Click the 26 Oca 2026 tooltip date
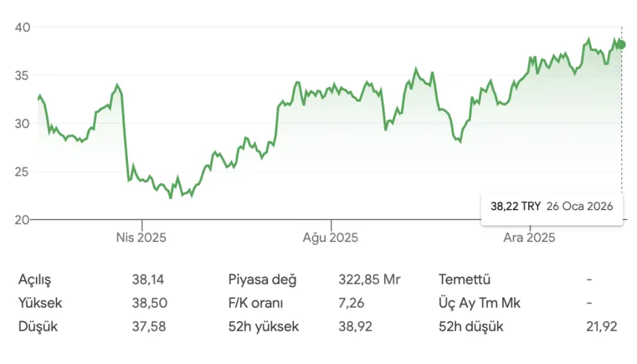The width and height of the screenshot is (637, 364). (x=579, y=206)
